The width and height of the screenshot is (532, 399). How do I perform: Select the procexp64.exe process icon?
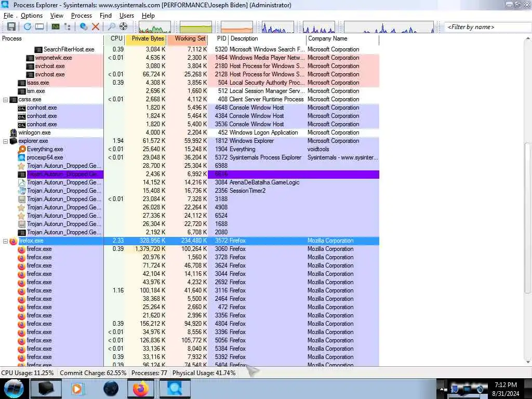coord(22,158)
